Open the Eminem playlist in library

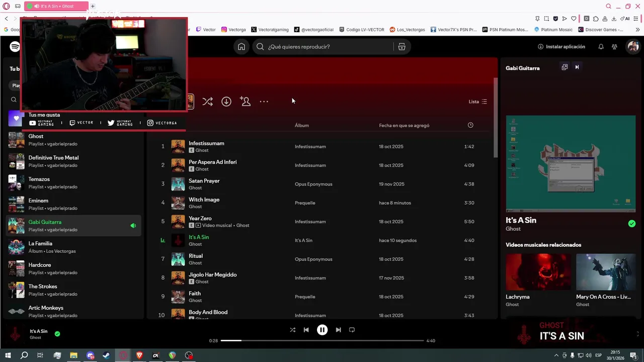[x=74, y=204]
